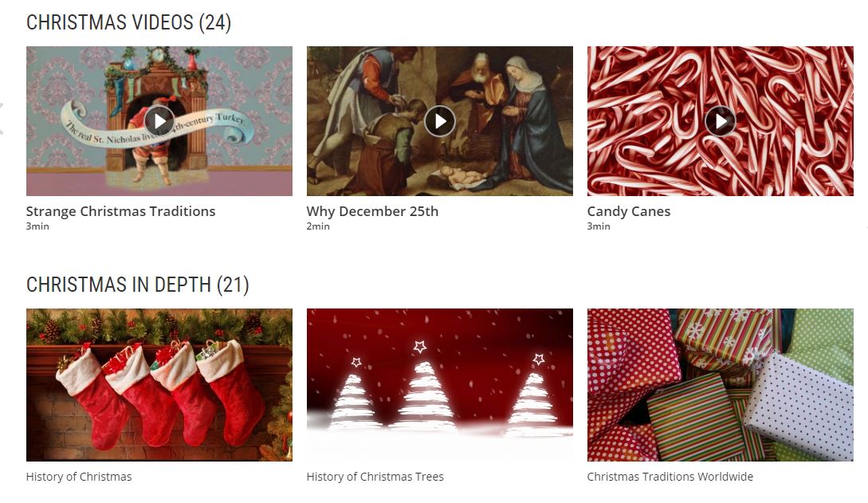Click the 3min label under Candy Canes

point(599,226)
